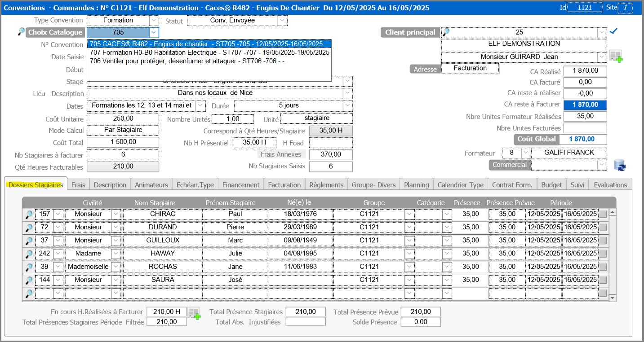
Task: Open DURAND Pierre's record with magnifier icon
Action: (29, 228)
